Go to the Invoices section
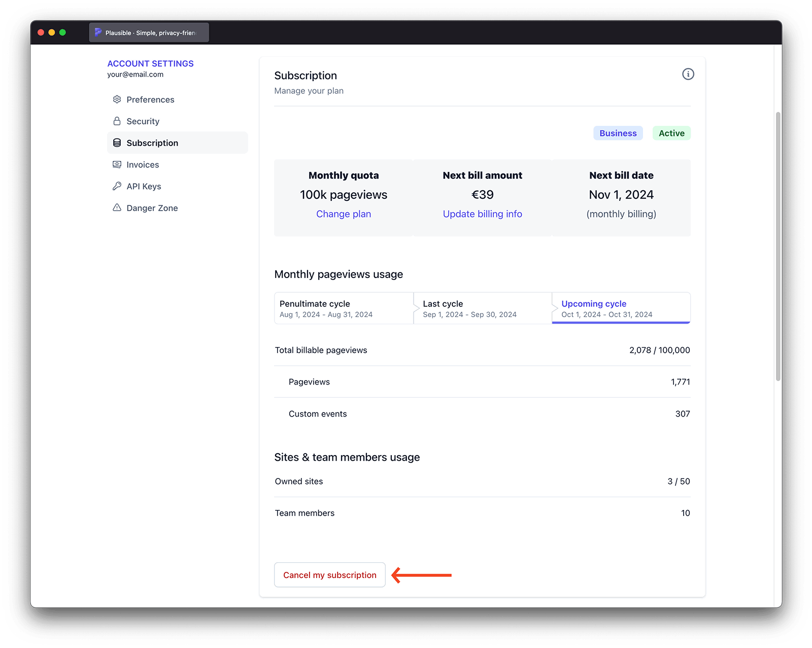Viewport: 812px width, 648px height. [143, 165]
